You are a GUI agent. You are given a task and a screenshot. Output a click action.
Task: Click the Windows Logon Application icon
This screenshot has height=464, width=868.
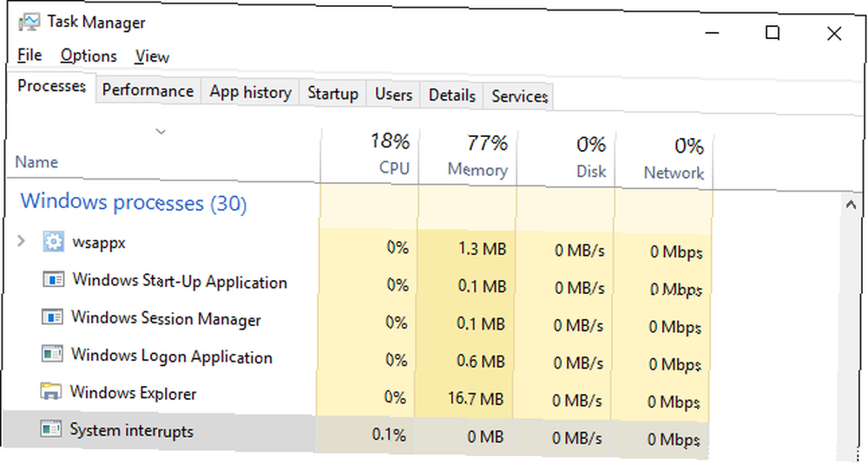point(52,354)
